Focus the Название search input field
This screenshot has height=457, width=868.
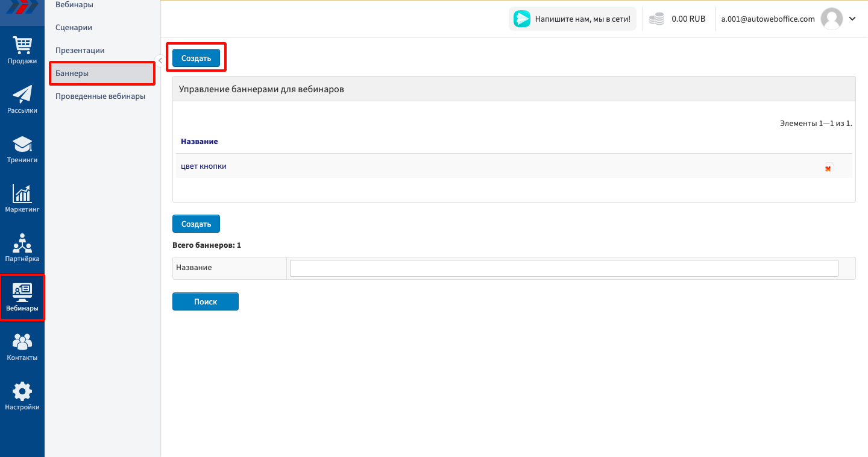564,268
